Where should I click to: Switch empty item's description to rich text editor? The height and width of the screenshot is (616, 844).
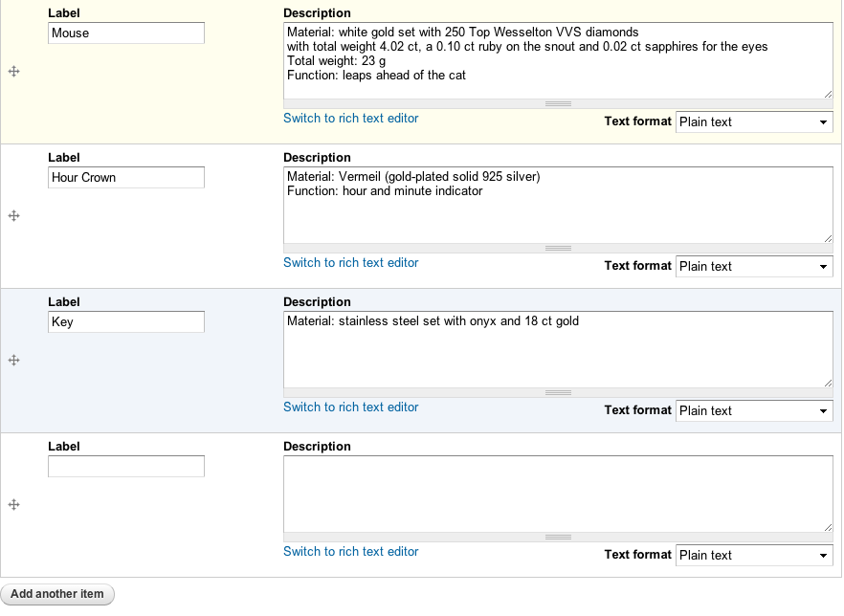click(351, 552)
